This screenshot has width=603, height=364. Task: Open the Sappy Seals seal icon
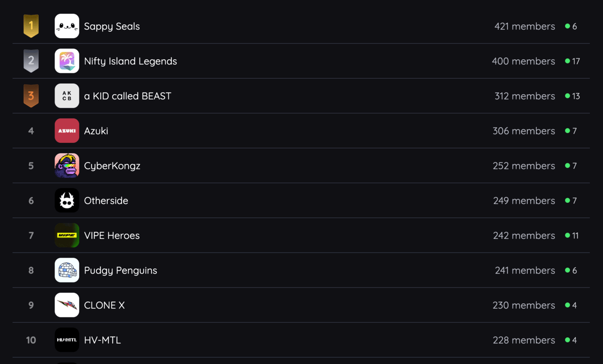[67, 26]
